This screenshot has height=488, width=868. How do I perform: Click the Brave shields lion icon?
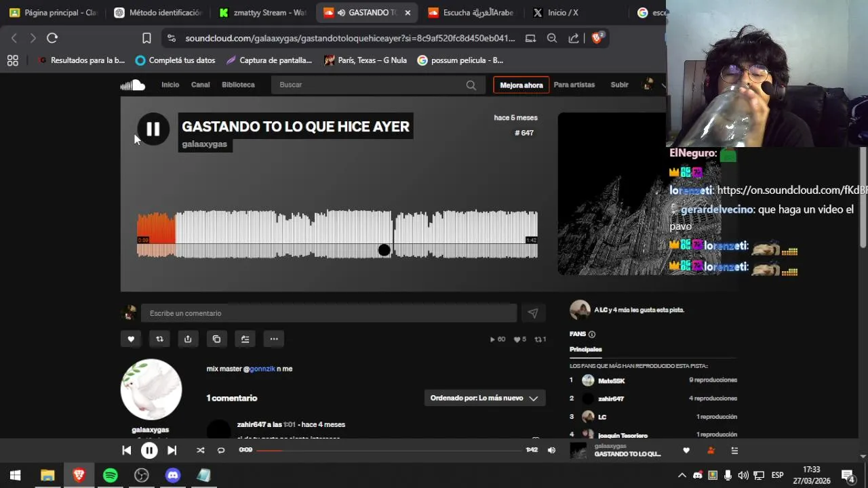click(x=597, y=38)
